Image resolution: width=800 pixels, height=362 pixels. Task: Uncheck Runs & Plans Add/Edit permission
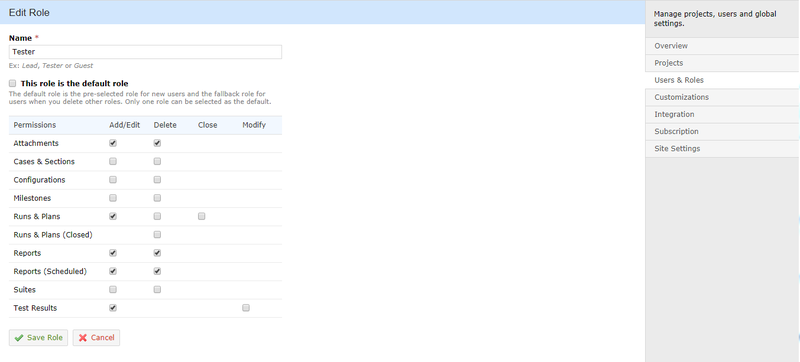pos(113,217)
